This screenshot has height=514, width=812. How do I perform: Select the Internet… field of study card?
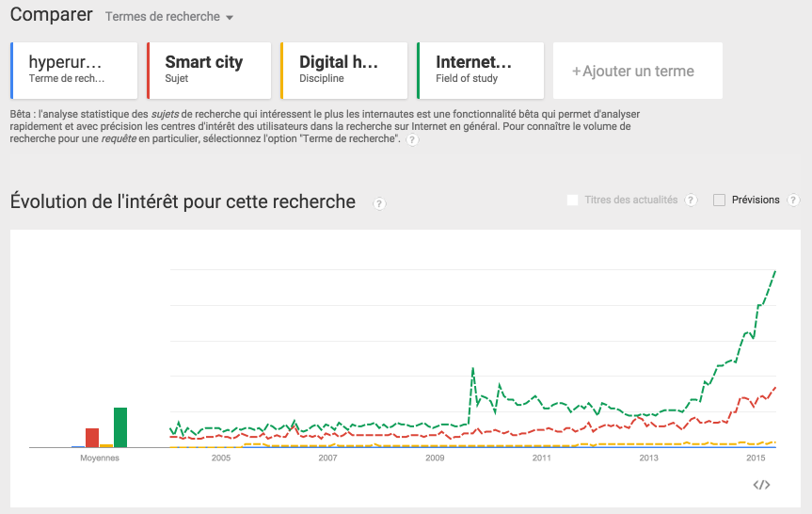480,71
